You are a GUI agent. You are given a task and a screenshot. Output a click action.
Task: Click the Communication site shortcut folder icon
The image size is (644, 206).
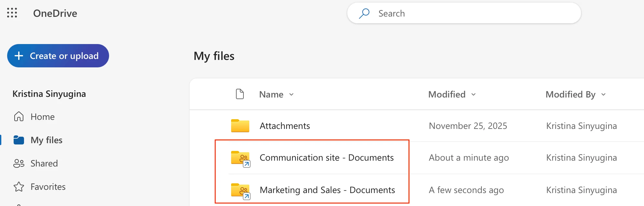coord(241,159)
